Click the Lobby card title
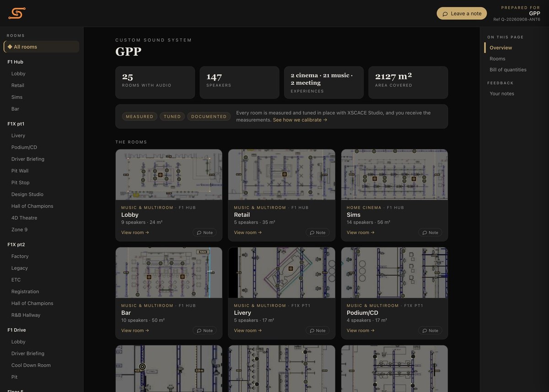The image size is (549, 392). point(130,215)
